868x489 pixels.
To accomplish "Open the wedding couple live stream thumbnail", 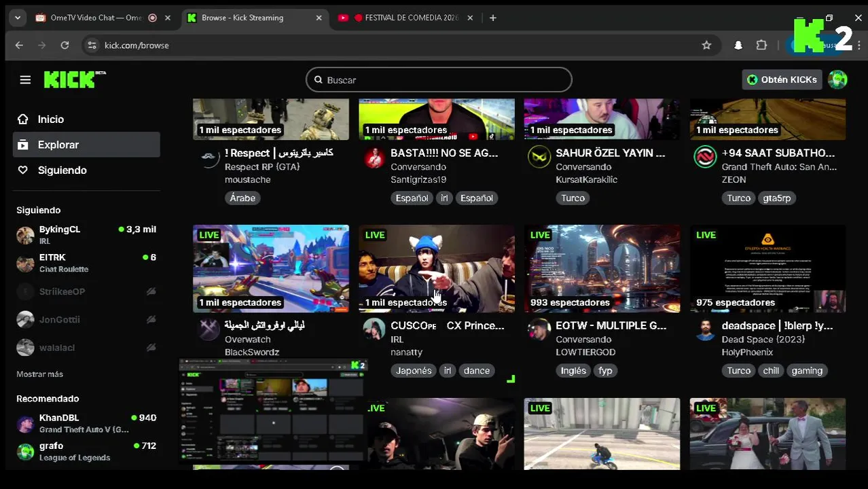I will coord(767,434).
